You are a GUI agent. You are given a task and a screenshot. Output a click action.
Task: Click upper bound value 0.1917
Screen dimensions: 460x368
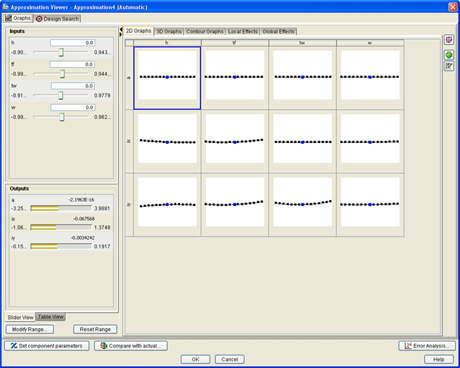coord(102,246)
